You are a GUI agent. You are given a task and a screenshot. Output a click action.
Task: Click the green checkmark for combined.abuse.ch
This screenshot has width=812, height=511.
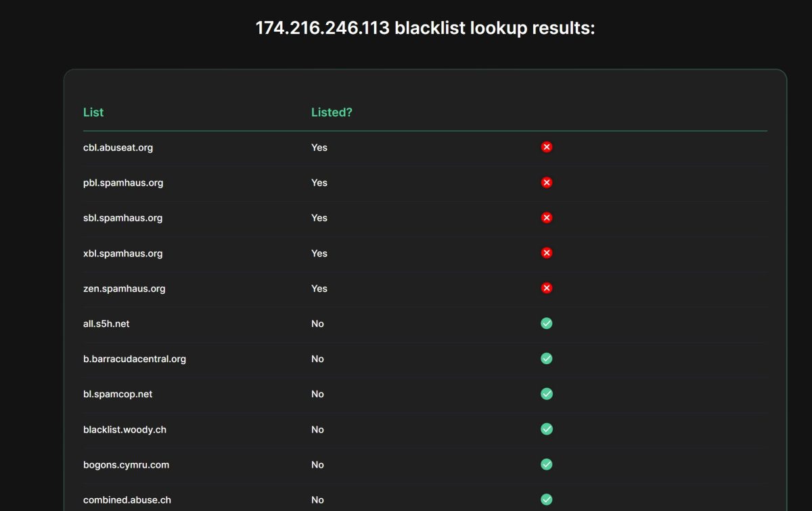(x=547, y=499)
